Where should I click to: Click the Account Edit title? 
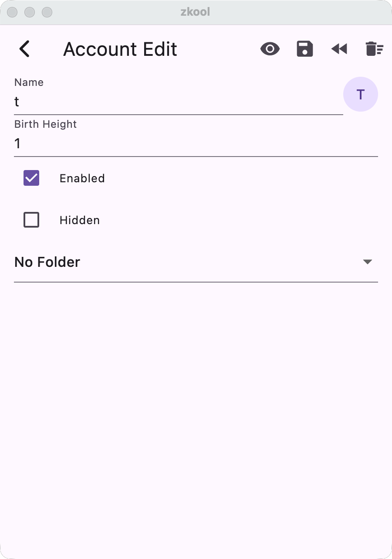[x=120, y=49]
